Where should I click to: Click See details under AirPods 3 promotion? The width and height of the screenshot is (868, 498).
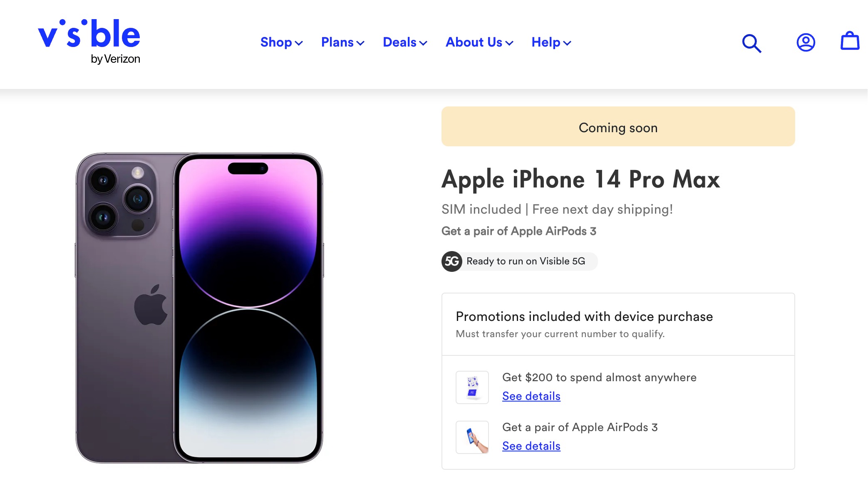531,446
